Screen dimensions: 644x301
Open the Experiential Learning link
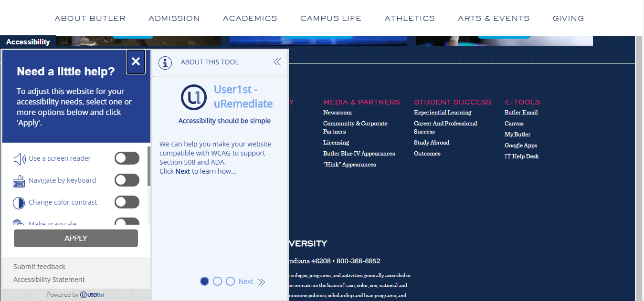click(443, 113)
